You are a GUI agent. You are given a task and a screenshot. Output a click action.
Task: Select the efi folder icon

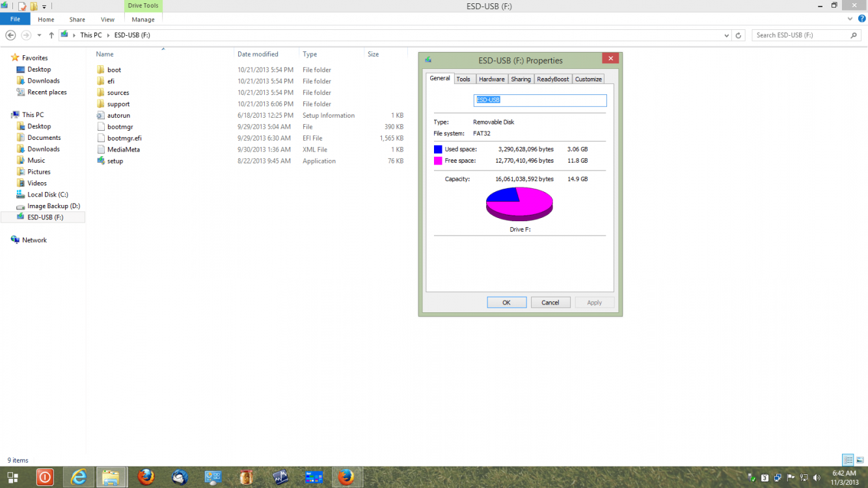[101, 81]
